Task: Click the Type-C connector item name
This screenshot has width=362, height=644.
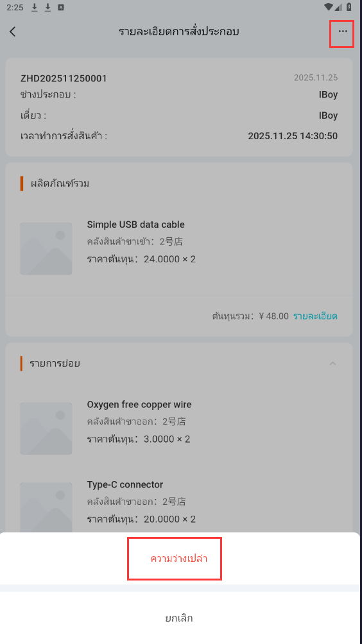Action: 125,485
